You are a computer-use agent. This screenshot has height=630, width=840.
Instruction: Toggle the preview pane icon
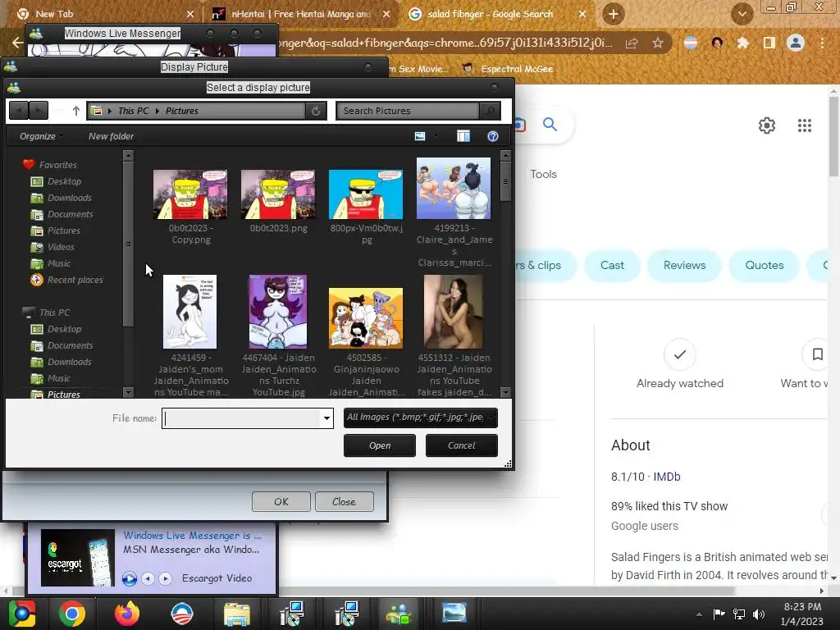tap(463, 136)
